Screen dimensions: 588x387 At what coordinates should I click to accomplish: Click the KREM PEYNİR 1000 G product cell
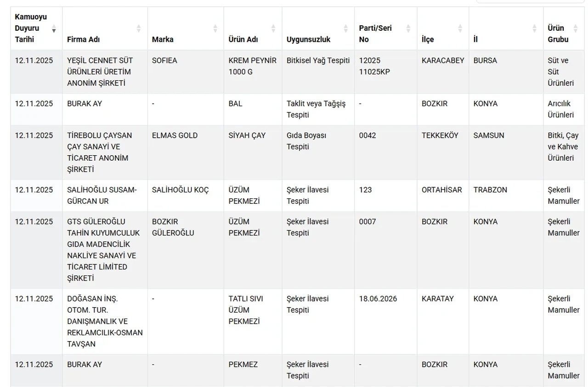(252, 66)
